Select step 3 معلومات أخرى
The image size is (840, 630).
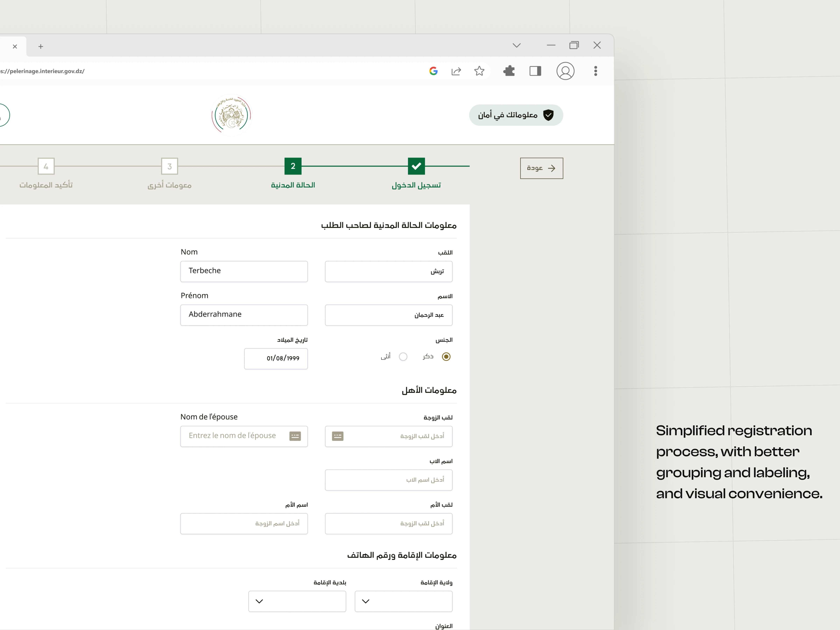[169, 166]
